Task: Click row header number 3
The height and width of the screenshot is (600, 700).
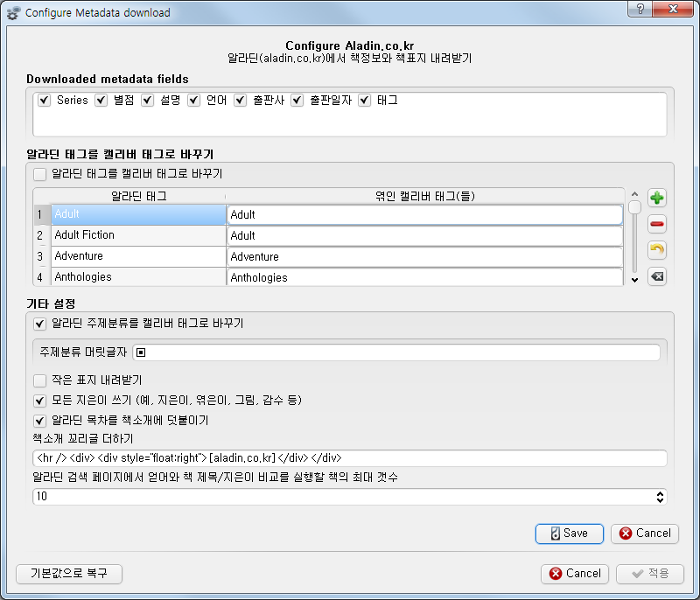Action: click(42, 256)
